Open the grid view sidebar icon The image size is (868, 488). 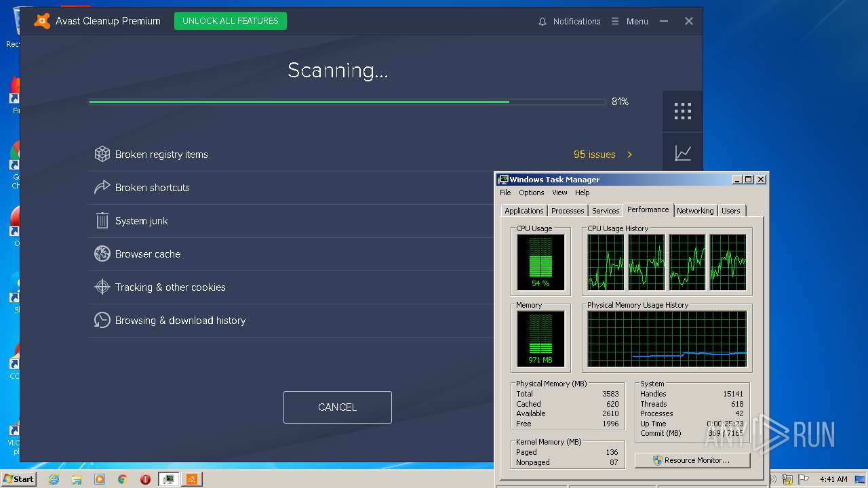683,111
